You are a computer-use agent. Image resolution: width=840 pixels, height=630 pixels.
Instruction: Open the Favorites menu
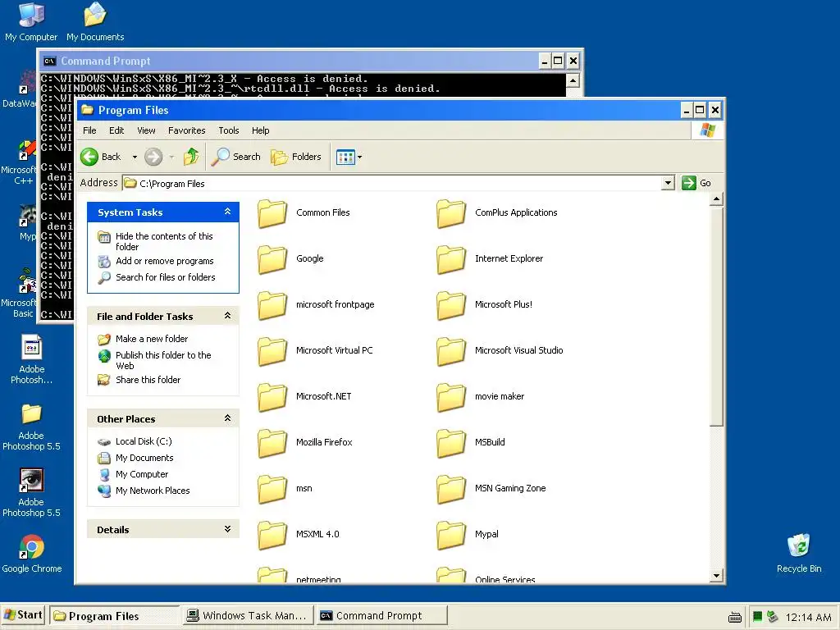[x=186, y=130]
